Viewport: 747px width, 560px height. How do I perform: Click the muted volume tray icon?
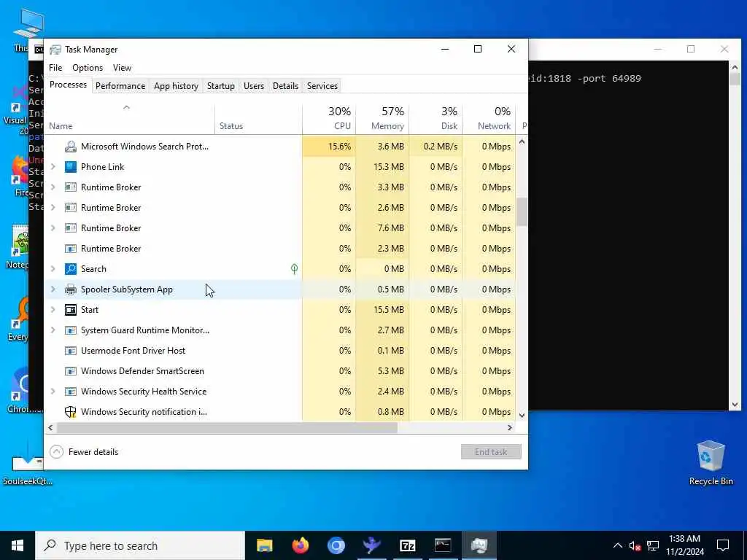[635, 545]
